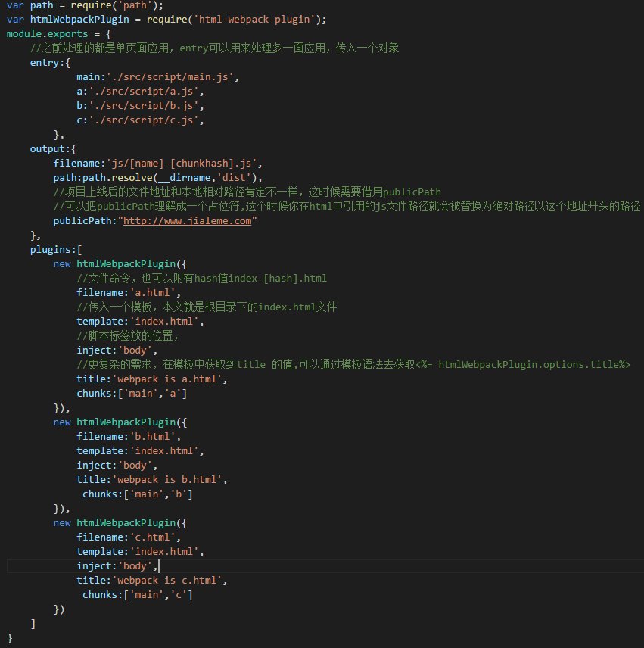Click the output:{ line

pyautogui.click(x=53, y=149)
